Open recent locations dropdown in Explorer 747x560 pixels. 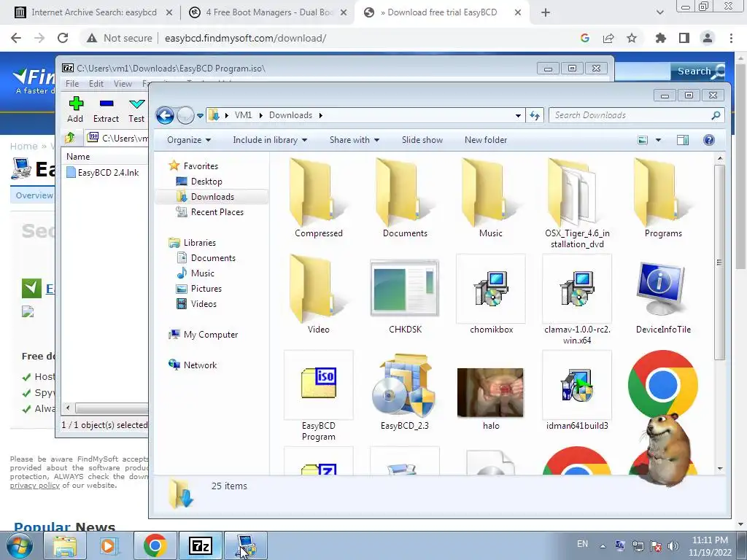click(200, 116)
